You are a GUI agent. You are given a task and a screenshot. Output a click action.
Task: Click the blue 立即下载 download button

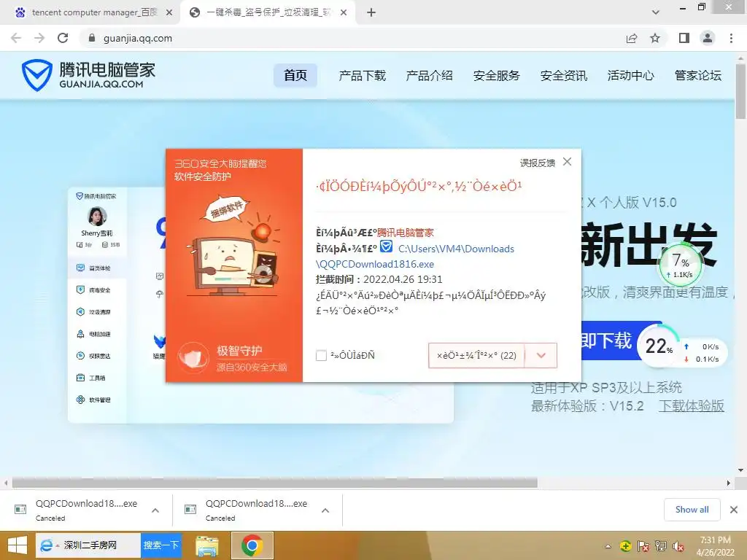(x=610, y=341)
